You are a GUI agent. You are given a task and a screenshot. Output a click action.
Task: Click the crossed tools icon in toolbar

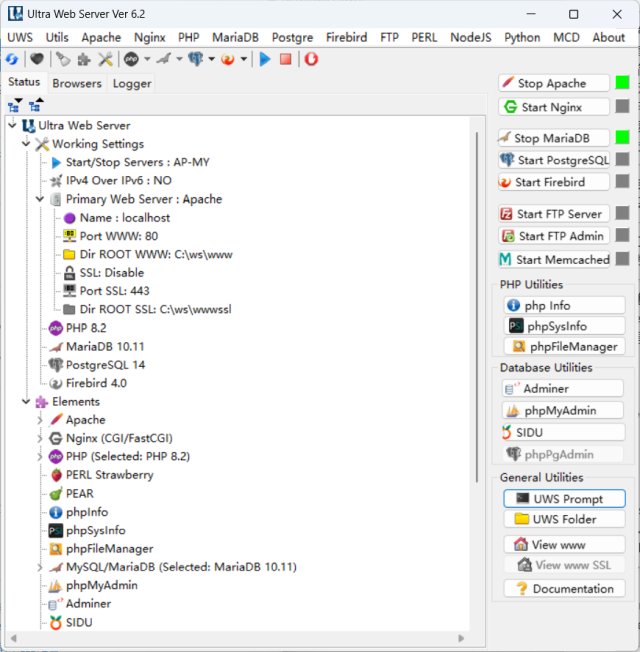(x=106, y=60)
